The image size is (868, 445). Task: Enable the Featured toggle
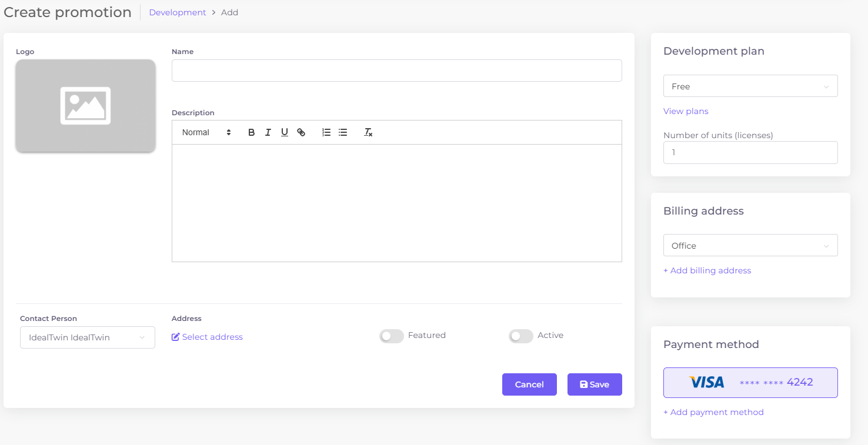[x=391, y=336]
